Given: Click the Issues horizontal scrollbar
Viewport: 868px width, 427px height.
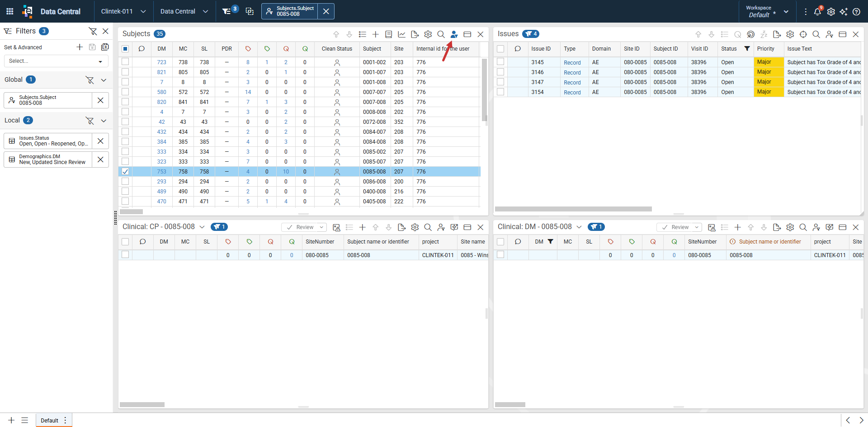Looking at the screenshot, I should 573,209.
